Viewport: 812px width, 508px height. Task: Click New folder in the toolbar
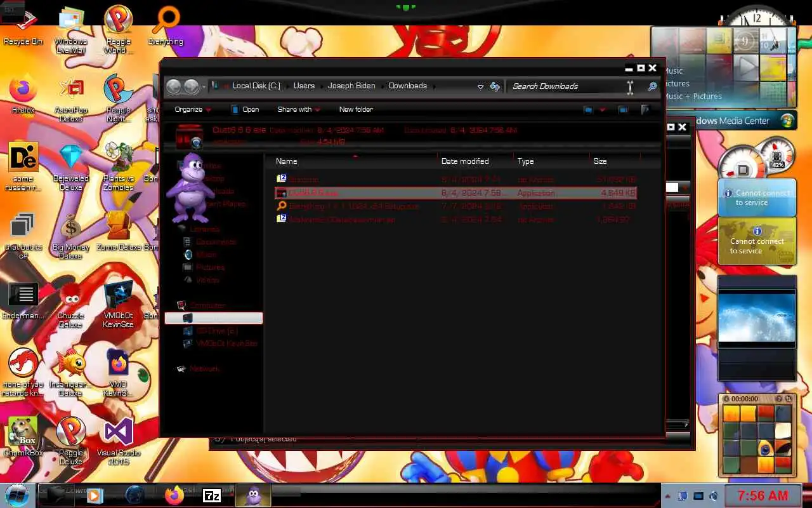tap(356, 109)
